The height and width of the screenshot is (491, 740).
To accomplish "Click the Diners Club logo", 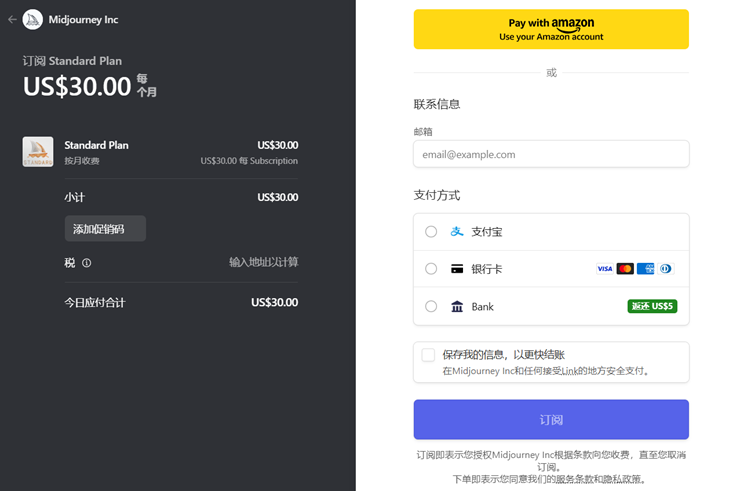I will (667, 269).
